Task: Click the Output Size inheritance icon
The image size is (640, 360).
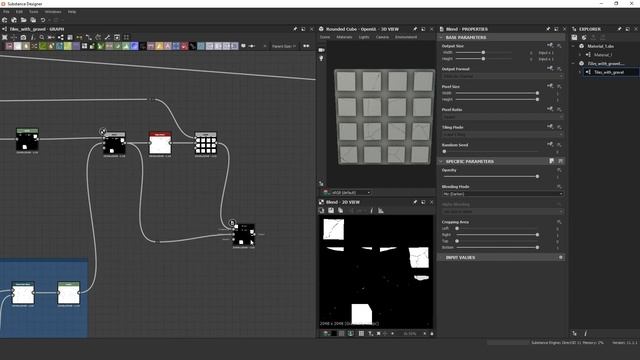Action: coord(550,45)
